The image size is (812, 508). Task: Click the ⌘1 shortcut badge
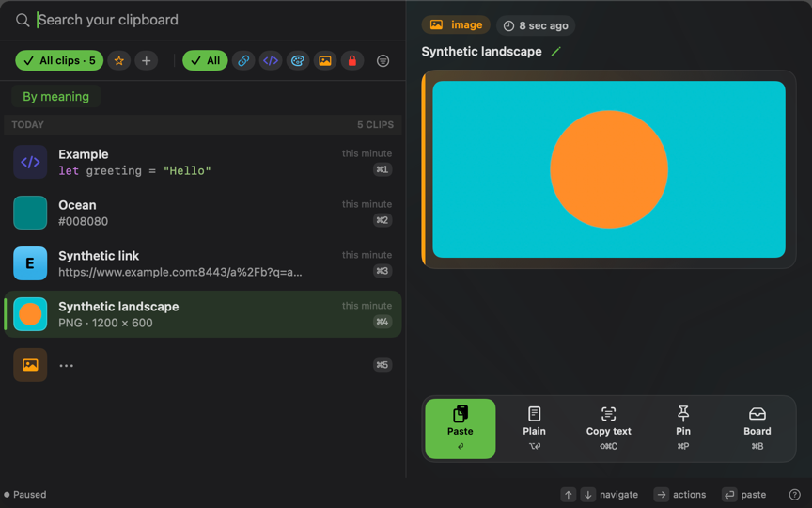(x=383, y=169)
